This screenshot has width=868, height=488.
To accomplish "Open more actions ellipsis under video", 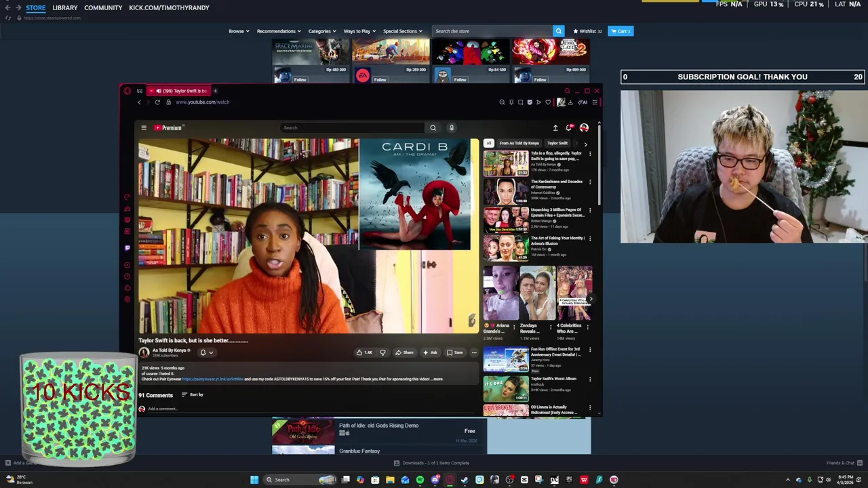I will coord(474,352).
